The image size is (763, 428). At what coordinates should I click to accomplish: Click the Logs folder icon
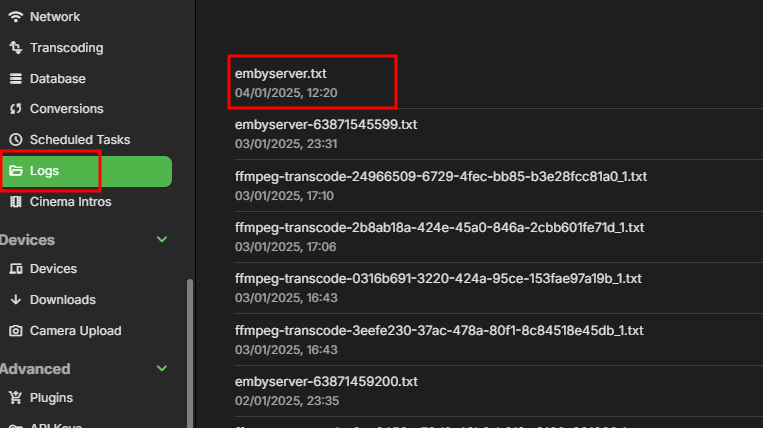(16, 171)
